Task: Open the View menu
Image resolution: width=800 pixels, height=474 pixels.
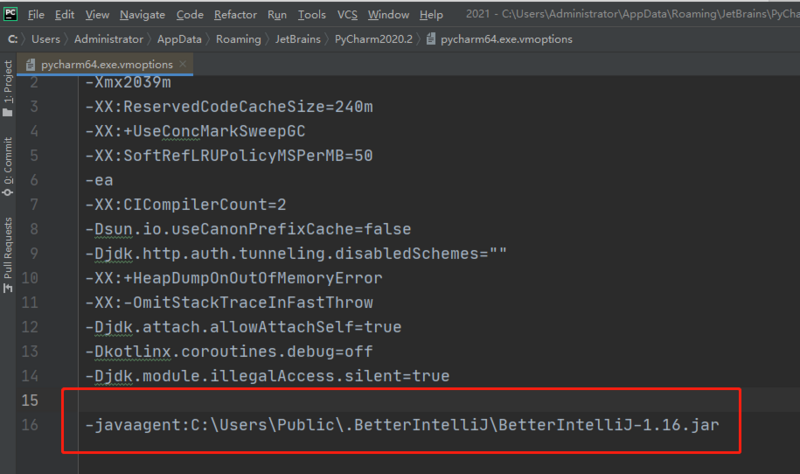Action: point(97,15)
